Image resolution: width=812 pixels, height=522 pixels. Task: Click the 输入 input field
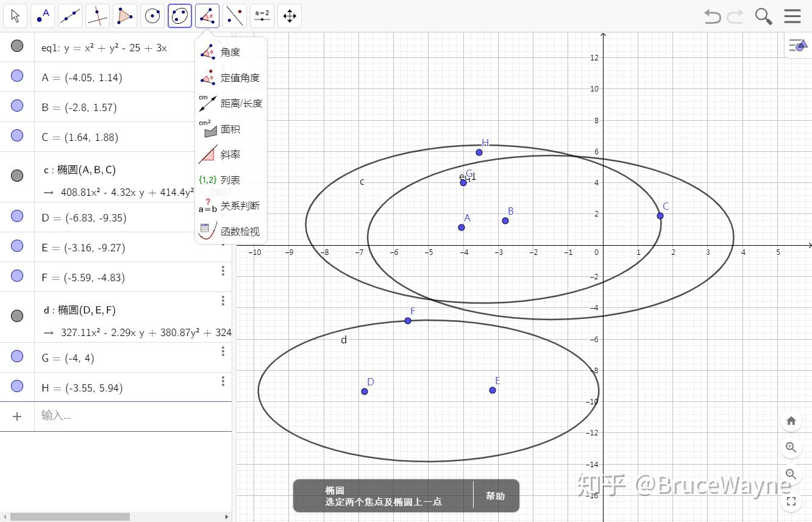(x=133, y=416)
